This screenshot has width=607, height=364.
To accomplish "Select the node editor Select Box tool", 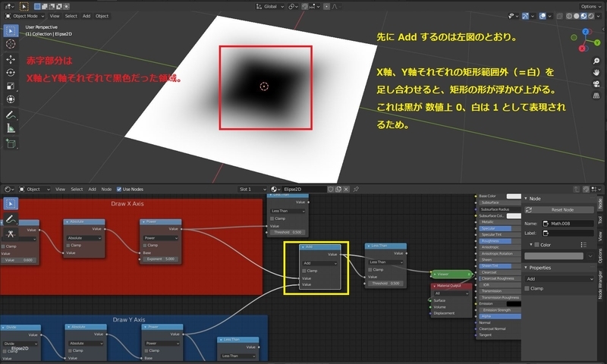I will click(11, 203).
